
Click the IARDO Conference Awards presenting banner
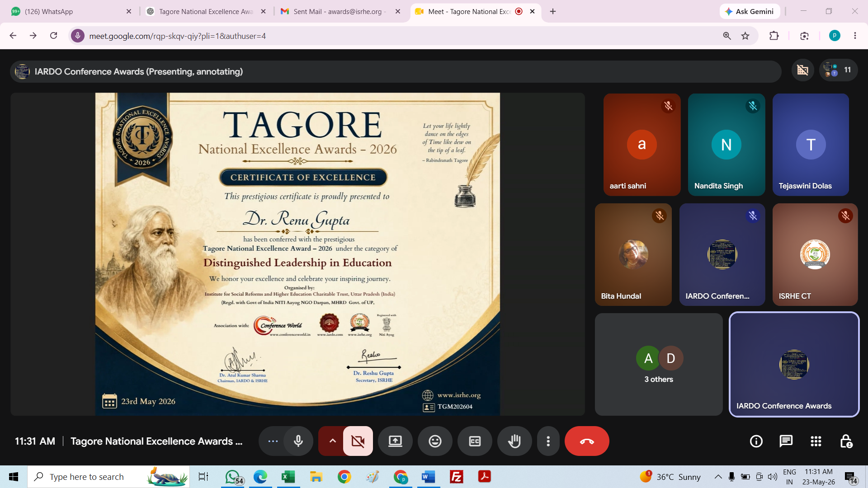tap(396, 71)
